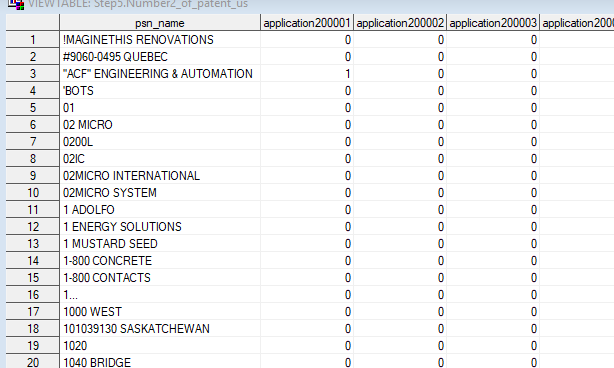Click the VIEWTABLE window icon in title bar

(x=16, y=4)
